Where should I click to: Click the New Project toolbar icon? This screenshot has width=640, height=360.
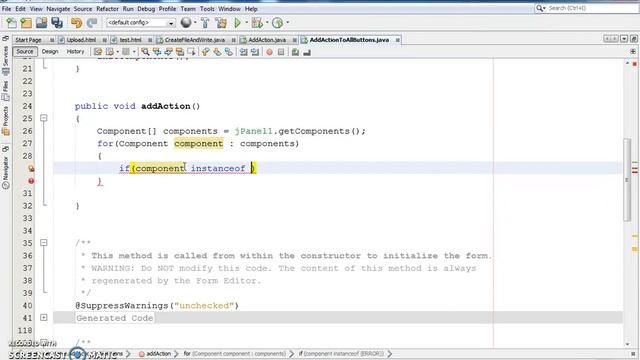pos(26,23)
